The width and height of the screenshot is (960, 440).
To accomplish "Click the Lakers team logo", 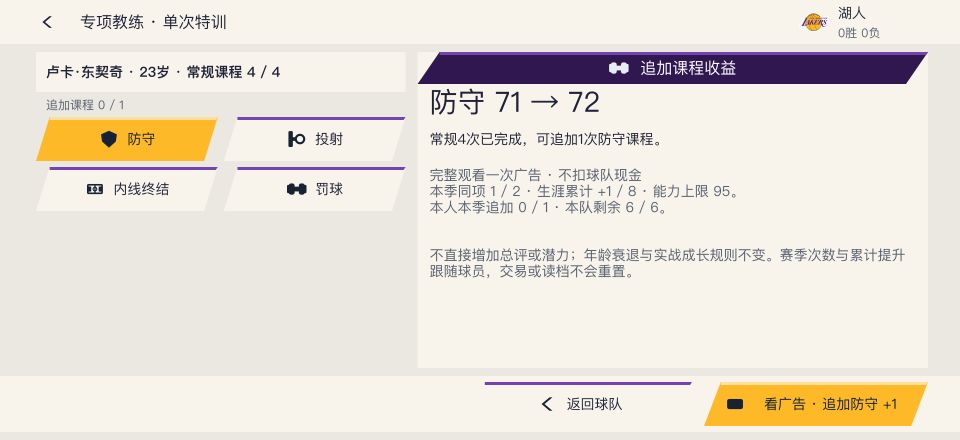I will tap(814, 23).
